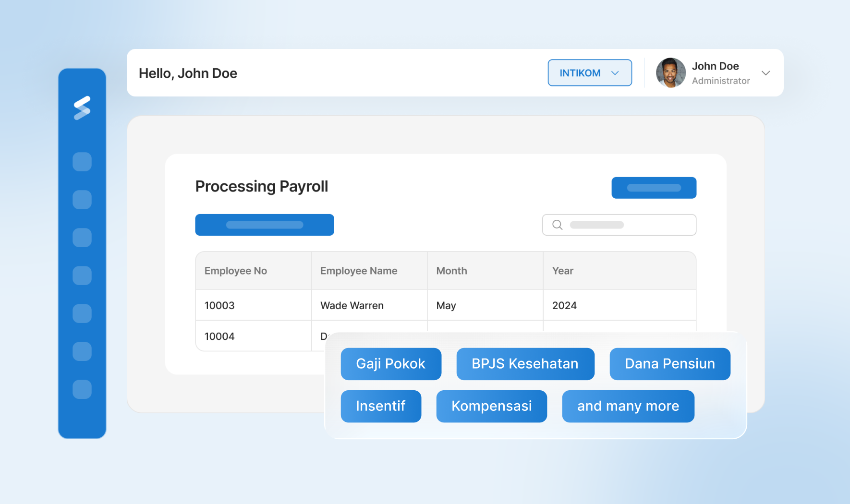This screenshot has width=850, height=504.
Task: Click the magnifier icon in the search bar
Action: (x=557, y=225)
